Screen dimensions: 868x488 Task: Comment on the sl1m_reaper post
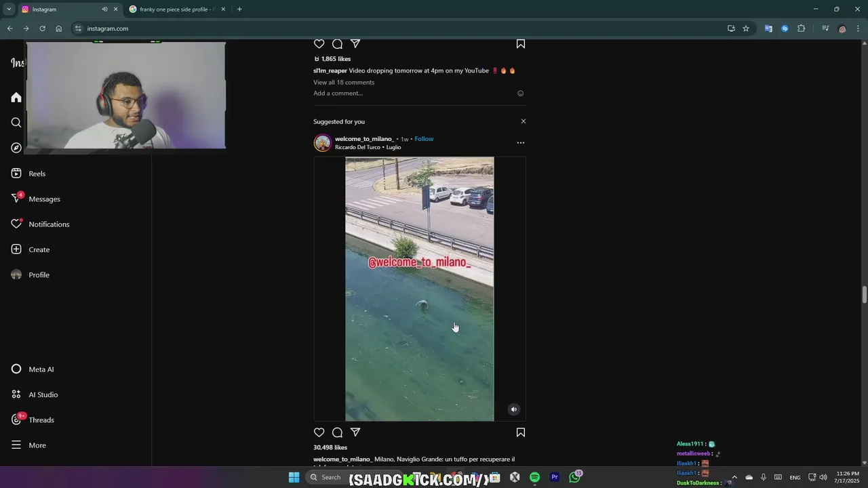click(337, 44)
